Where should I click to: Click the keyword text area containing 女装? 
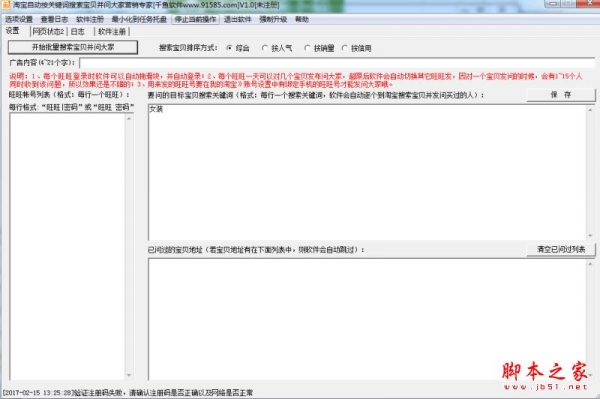pos(367,172)
